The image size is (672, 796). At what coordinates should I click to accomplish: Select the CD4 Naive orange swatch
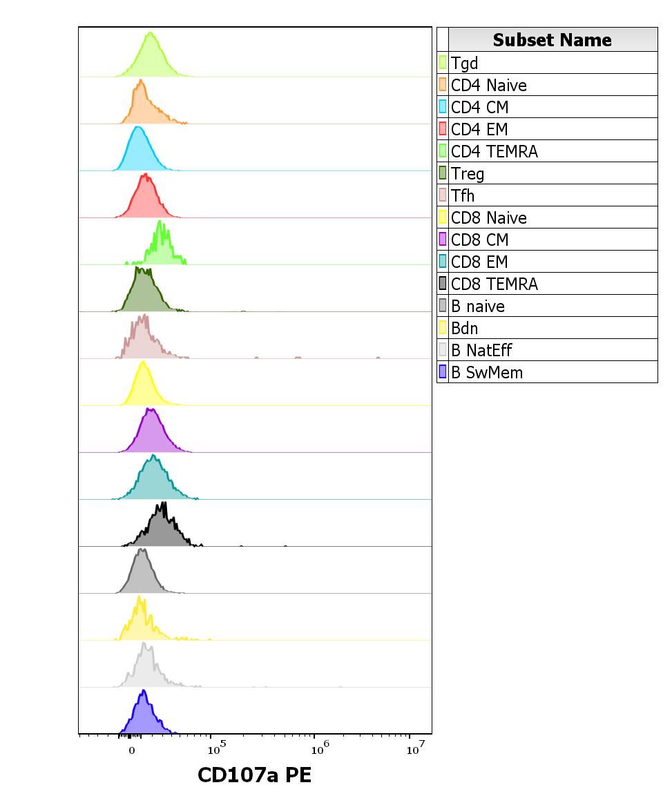click(x=442, y=85)
